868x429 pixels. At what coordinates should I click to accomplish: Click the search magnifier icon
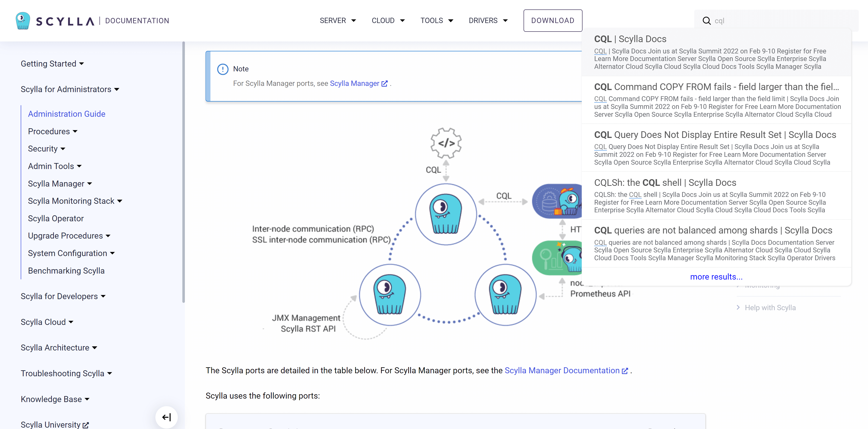click(x=707, y=21)
